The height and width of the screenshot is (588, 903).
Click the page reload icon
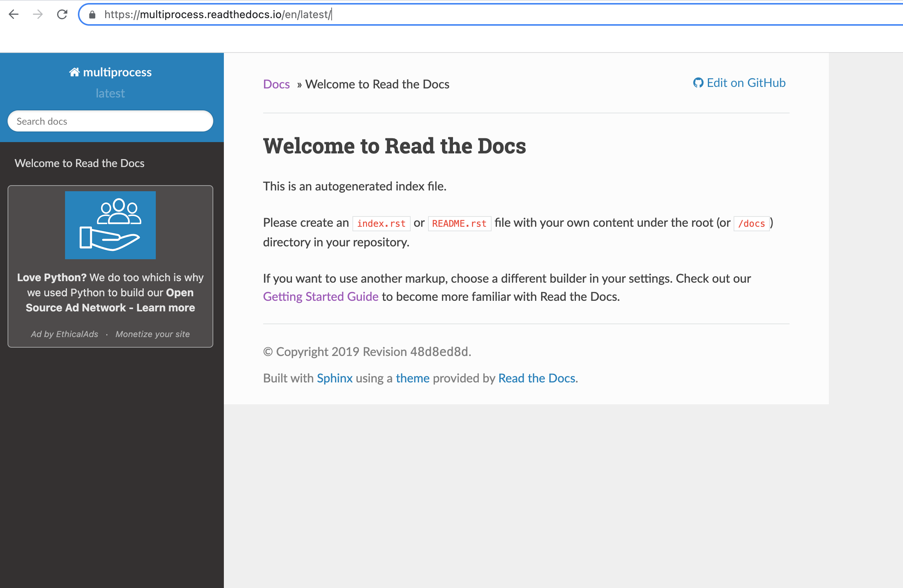pyautogui.click(x=62, y=14)
